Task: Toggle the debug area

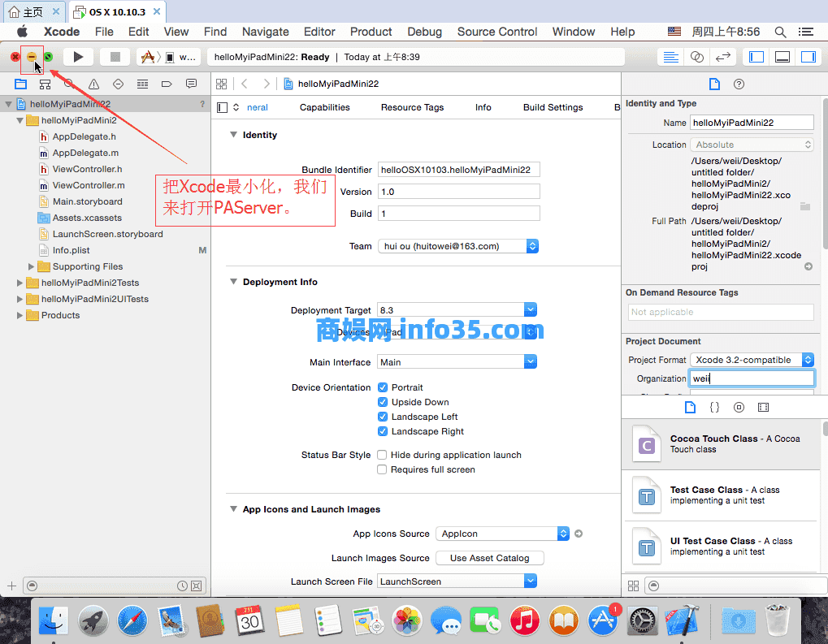Action: (782, 57)
